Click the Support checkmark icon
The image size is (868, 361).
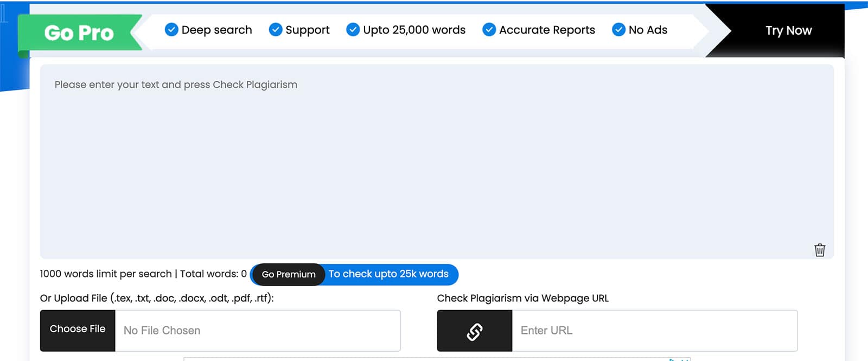coord(276,29)
